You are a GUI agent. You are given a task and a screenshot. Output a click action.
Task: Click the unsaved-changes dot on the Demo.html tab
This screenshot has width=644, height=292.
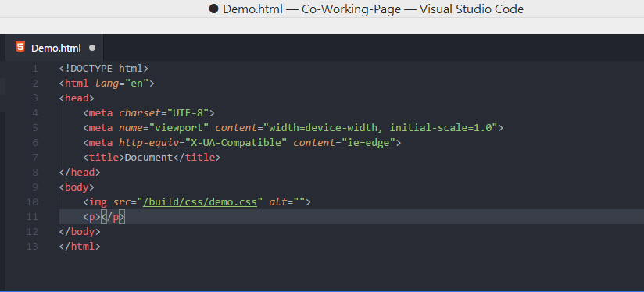tap(92, 48)
